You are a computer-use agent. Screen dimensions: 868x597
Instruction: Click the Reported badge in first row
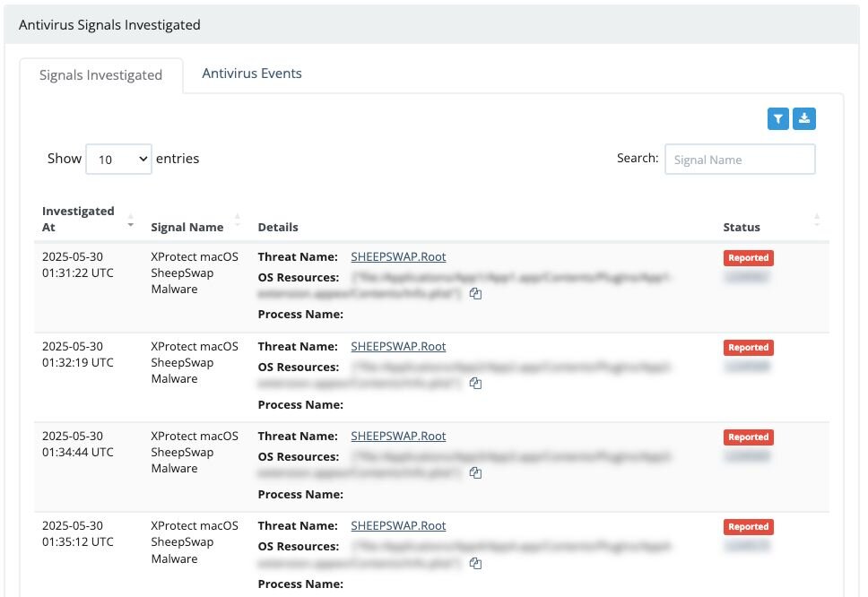(748, 258)
